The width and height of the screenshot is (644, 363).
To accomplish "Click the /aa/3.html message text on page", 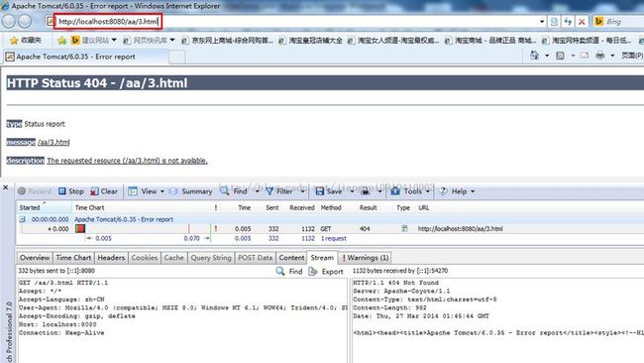I will click(x=54, y=142).
